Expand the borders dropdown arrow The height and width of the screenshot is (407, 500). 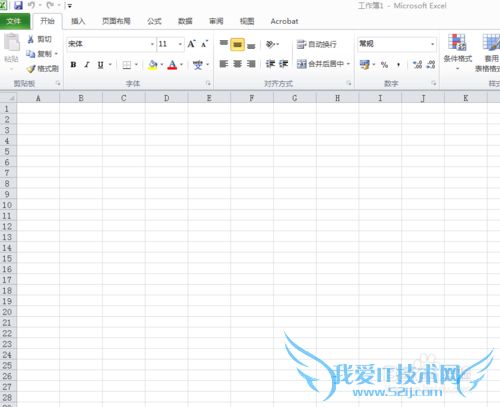tap(136, 65)
